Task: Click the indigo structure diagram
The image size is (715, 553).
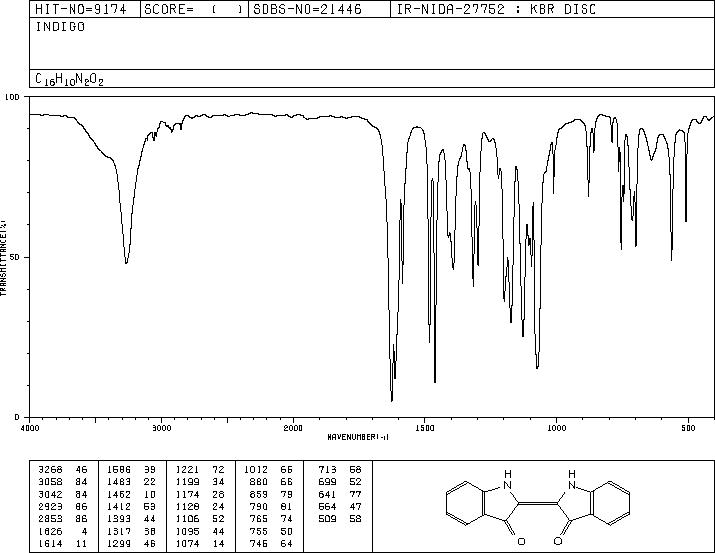Action: 538,507
